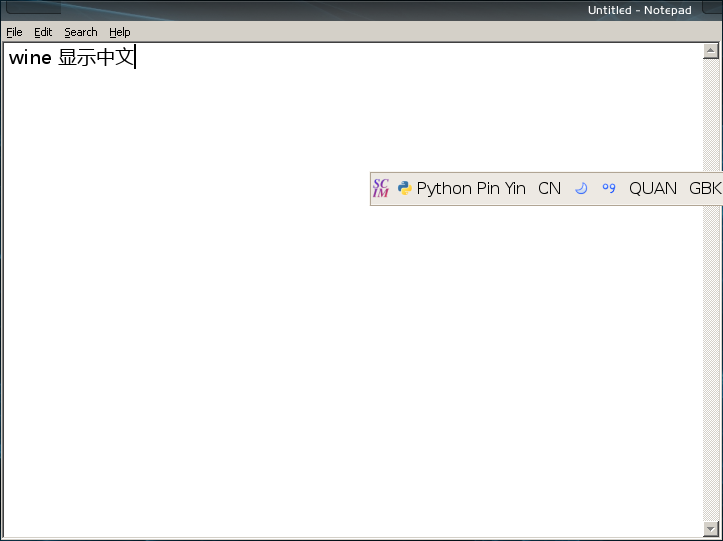Open the File menu

tap(14, 32)
